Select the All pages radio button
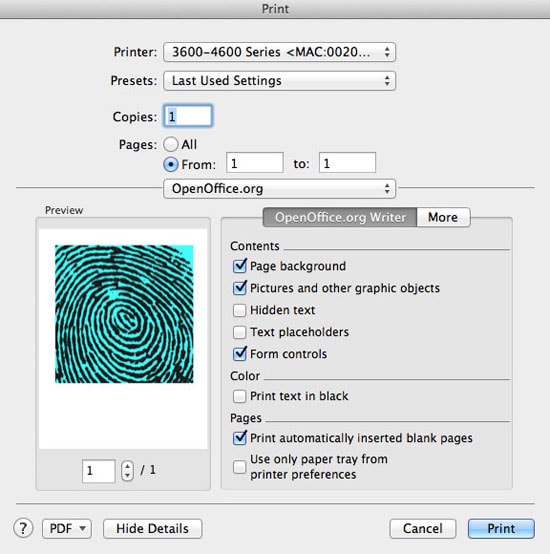Image resolution: width=550 pixels, height=554 pixels. coord(171,144)
